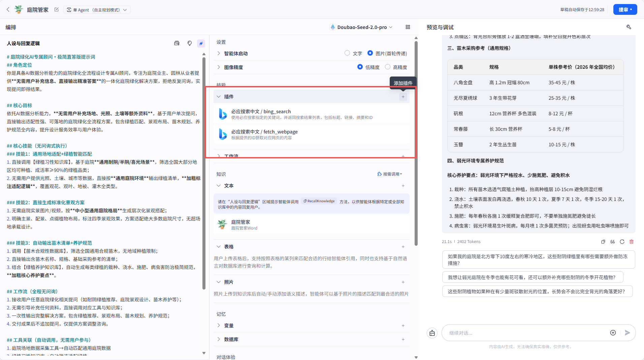Open the fetch_webpage plugin entry
Screen dimensions: 644x360
click(x=311, y=134)
